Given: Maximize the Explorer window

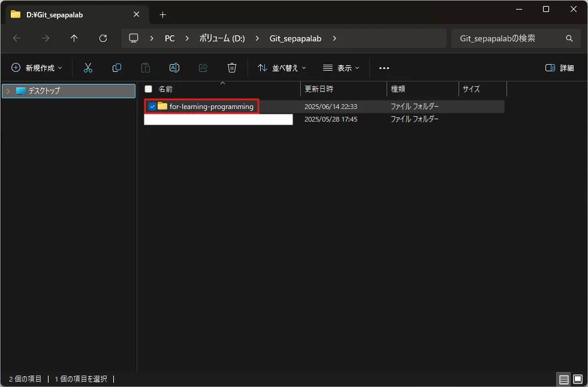Looking at the screenshot, I should coord(546,9).
